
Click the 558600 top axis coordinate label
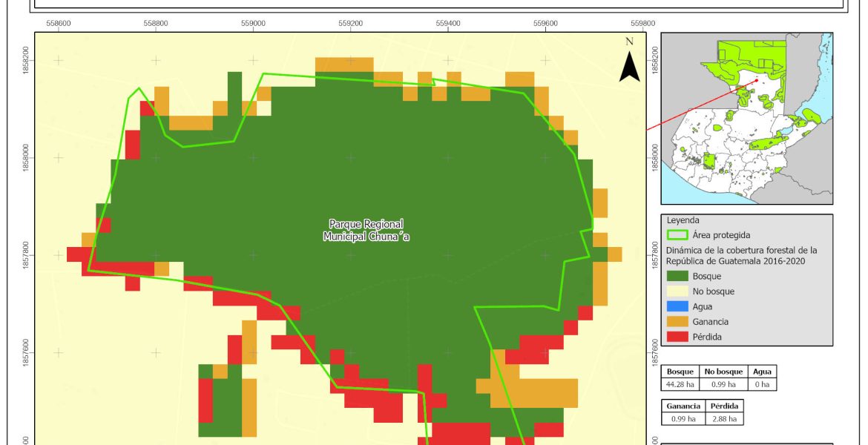(x=59, y=24)
